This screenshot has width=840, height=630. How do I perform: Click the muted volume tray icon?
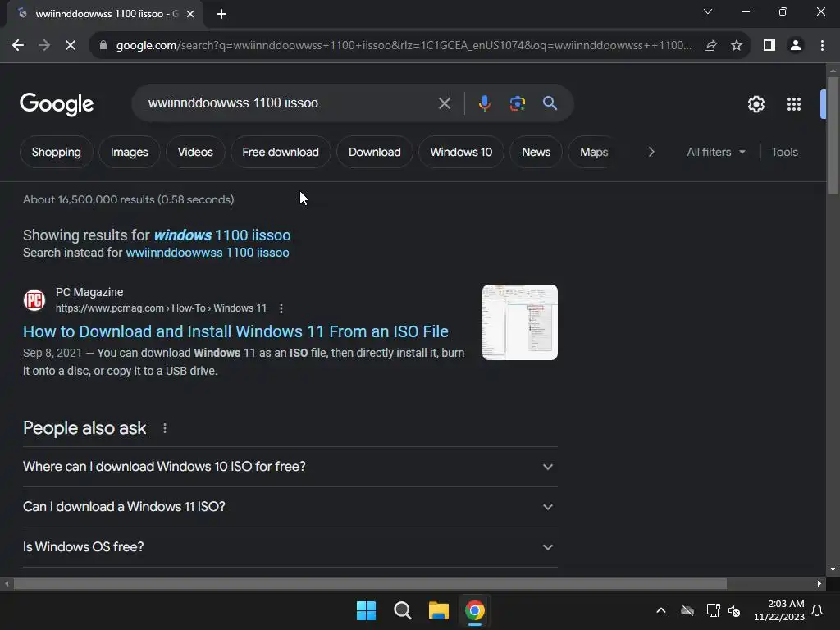point(734,610)
